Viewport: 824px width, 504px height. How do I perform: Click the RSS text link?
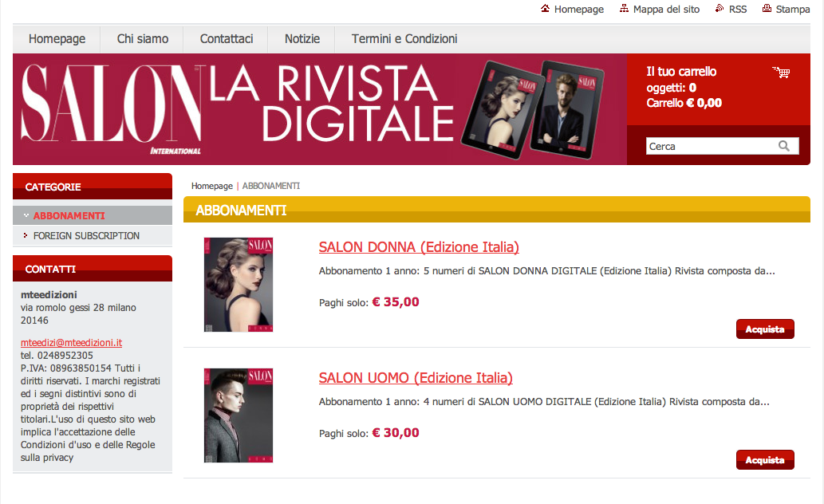(x=737, y=10)
